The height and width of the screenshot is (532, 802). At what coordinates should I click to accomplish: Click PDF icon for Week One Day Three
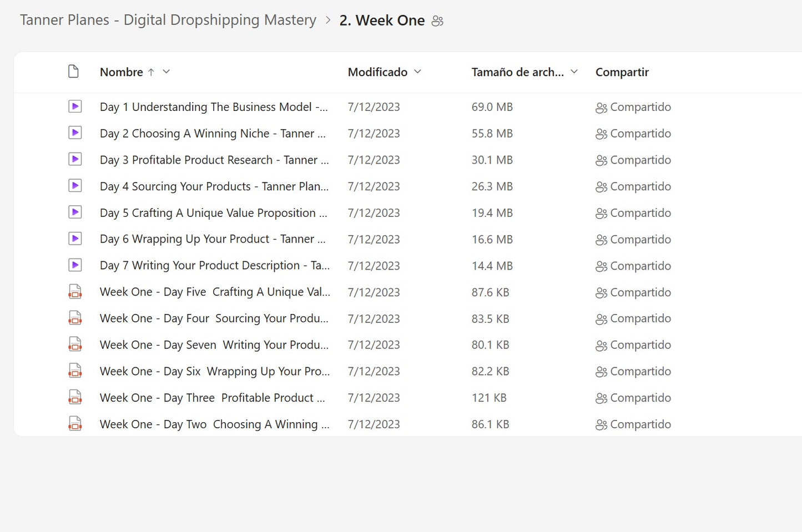tap(75, 398)
